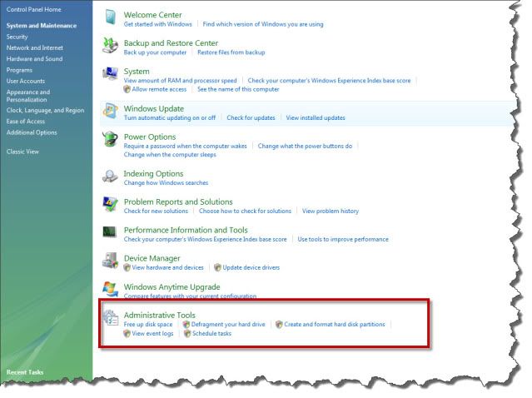Screen dimensions: 532x398
Task: Click Find which version of Windows you are using
Action: click(263, 24)
